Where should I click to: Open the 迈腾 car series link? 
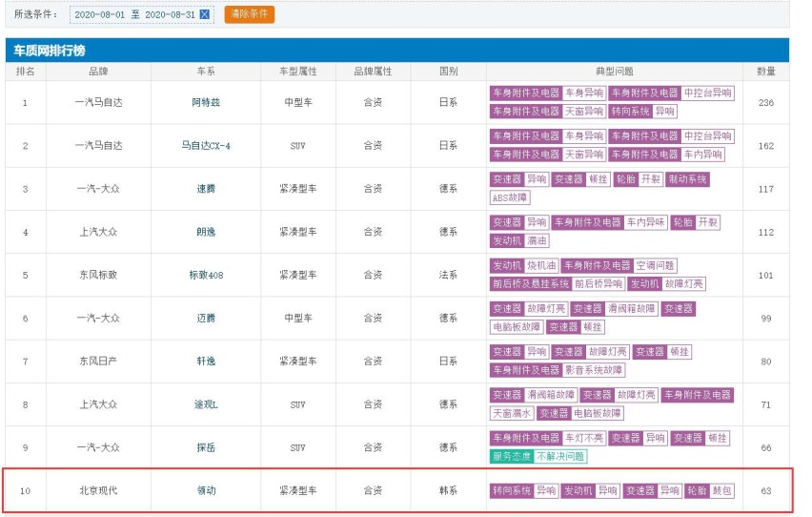(x=206, y=318)
